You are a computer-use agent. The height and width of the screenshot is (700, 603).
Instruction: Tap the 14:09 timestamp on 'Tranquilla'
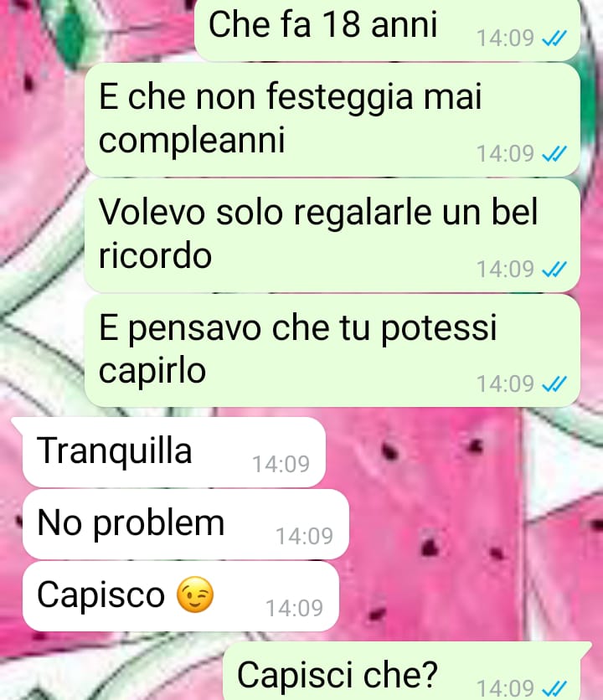[281, 464]
